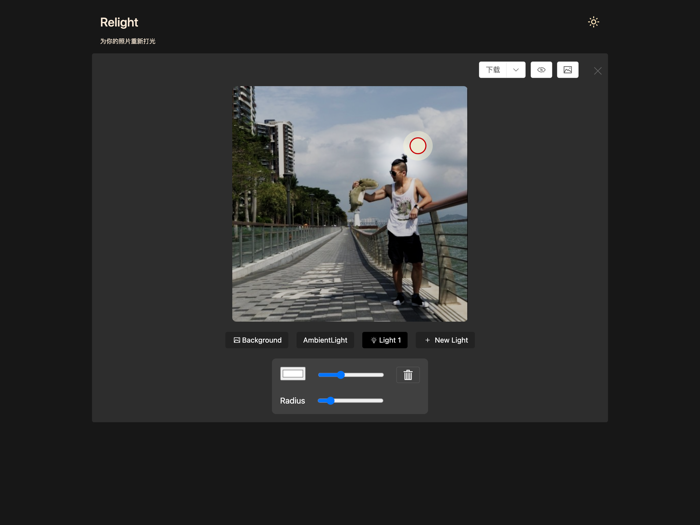This screenshot has width=700, height=525.
Task: Open the white light color swatch
Action: click(293, 374)
